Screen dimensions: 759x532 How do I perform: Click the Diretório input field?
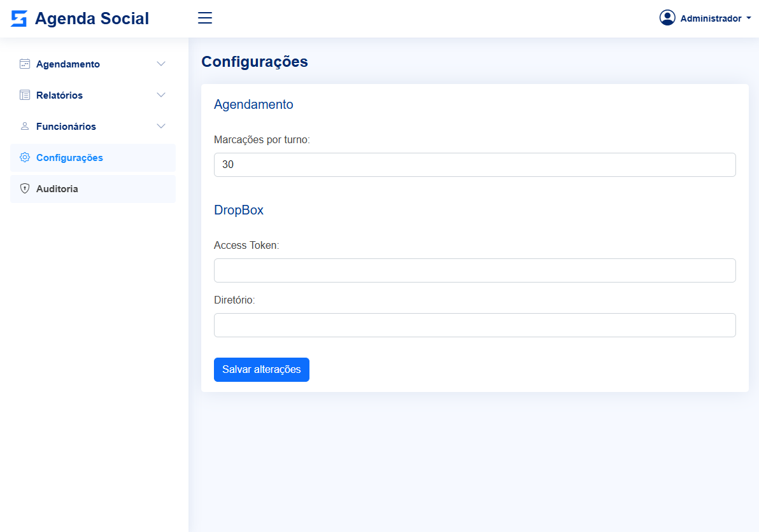474,325
